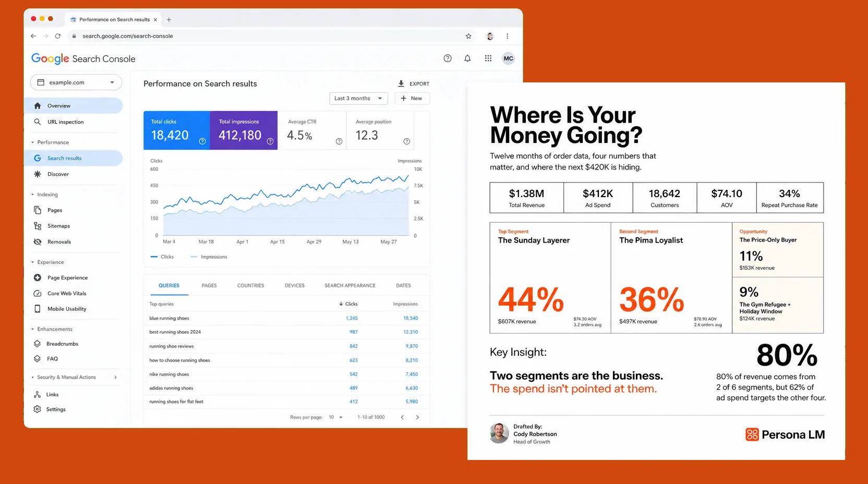
Task: Click the Core Web Vitals gauge icon
Action: [x=38, y=294]
